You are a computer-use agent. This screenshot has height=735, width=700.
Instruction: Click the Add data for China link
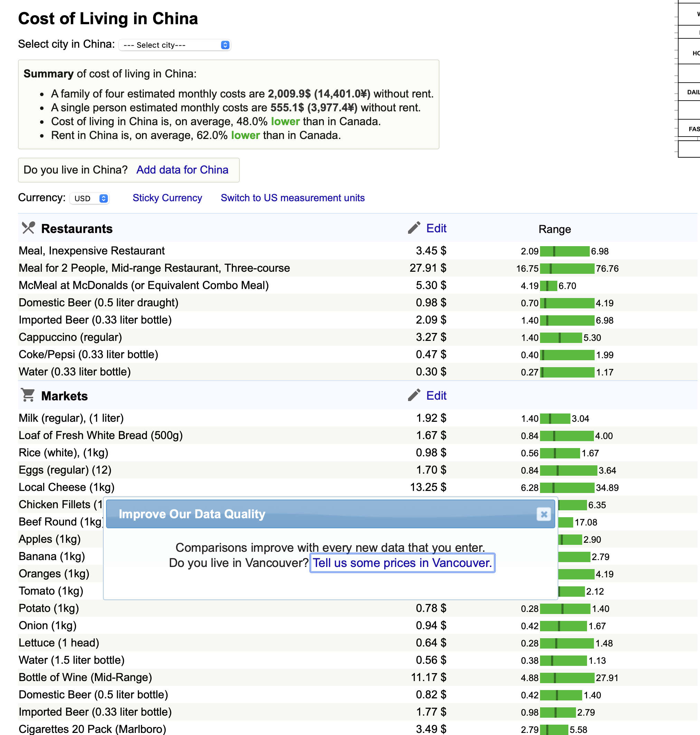[x=182, y=170]
